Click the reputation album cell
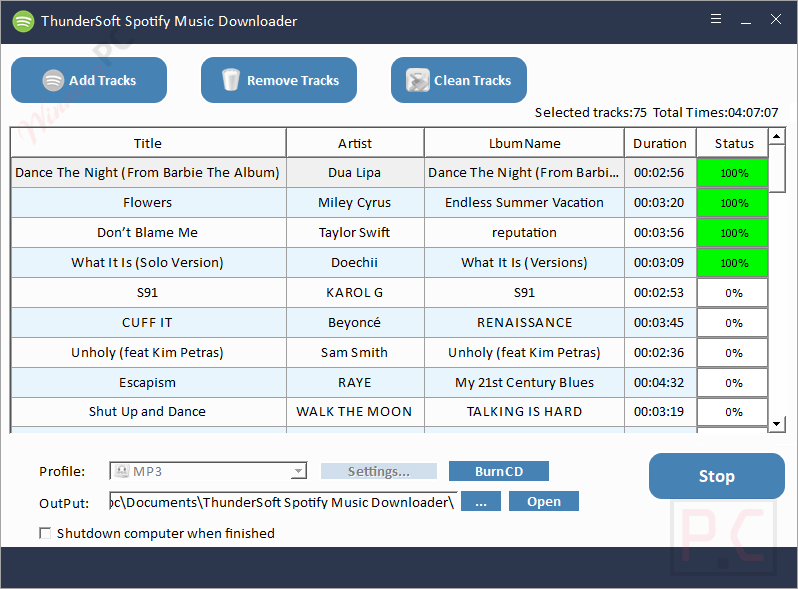This screenshot has height=589, width=798. point(524,233)
